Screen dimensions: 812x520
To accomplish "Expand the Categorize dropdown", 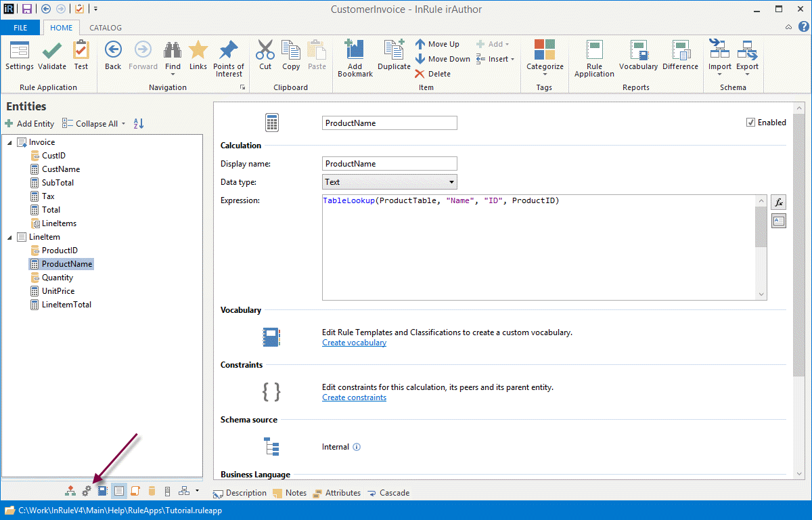I will click(x=545, y=74).
